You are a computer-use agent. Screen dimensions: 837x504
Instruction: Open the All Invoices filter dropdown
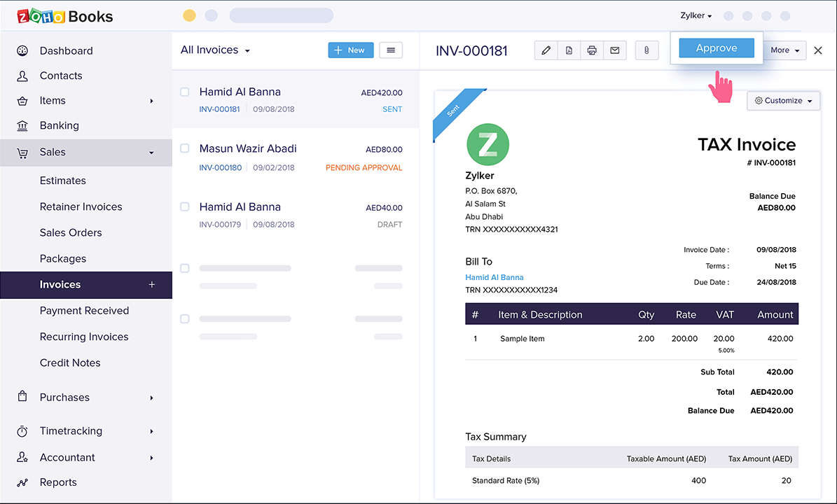click(215, 50)
